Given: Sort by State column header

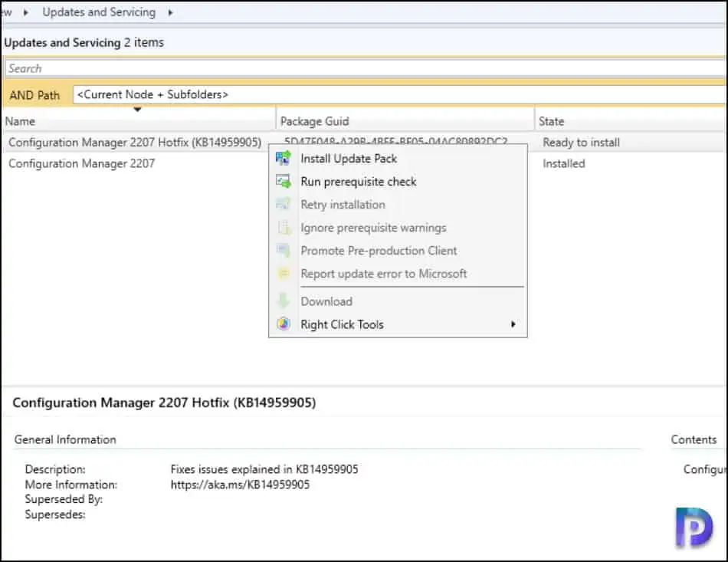Looking at the screenshot, I should point(631,121).
